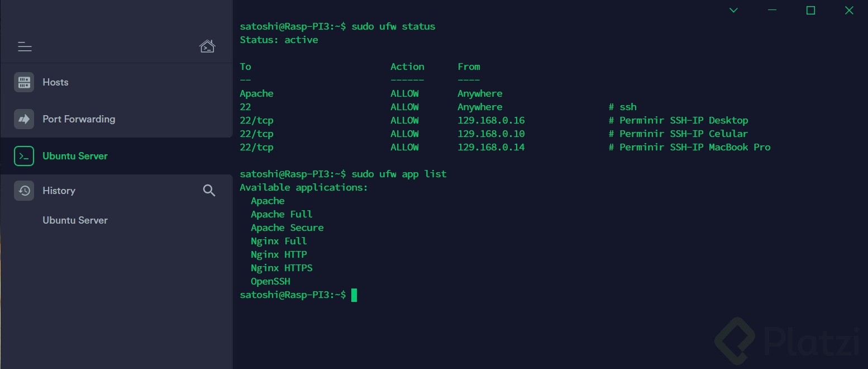The height and width of the screenshot is (369, 868).
Task: Open the hamburger menu in sidebar
Action: click(x=25, y=46)
